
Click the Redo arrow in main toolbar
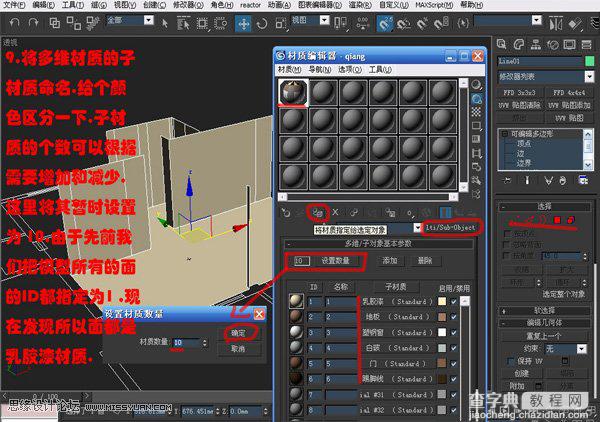34,23
